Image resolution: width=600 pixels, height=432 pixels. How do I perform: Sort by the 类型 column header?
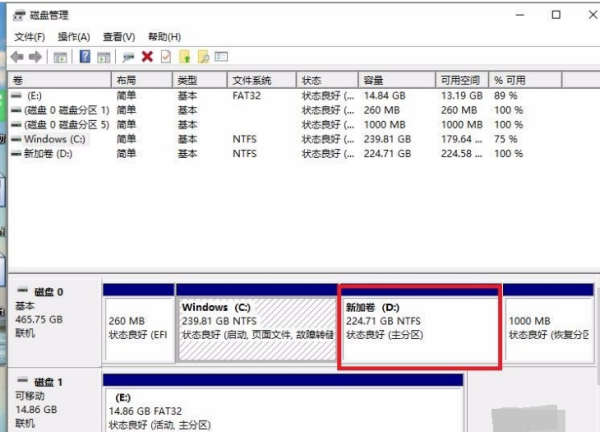pyautogui.click(x=200, y=80)
